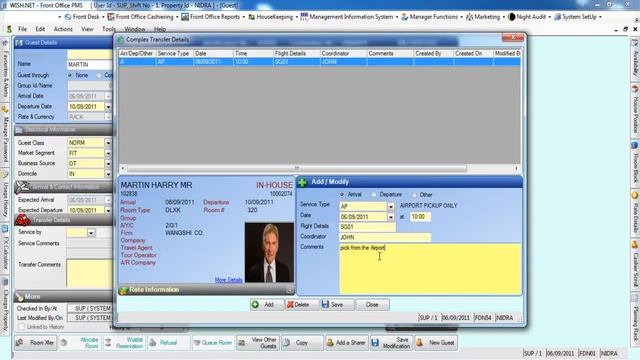Open the More Details link
640x360 pixels.
pyautogui.click(x=229, y=280)
